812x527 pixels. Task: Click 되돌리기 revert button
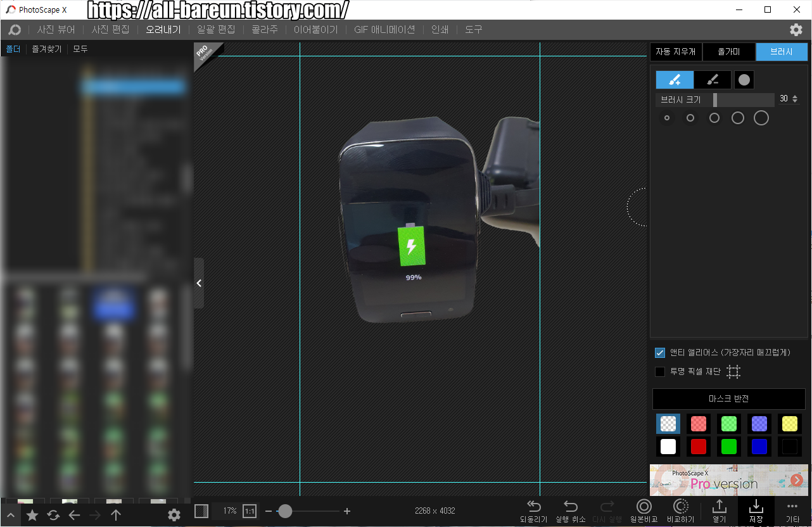point(534,512)
